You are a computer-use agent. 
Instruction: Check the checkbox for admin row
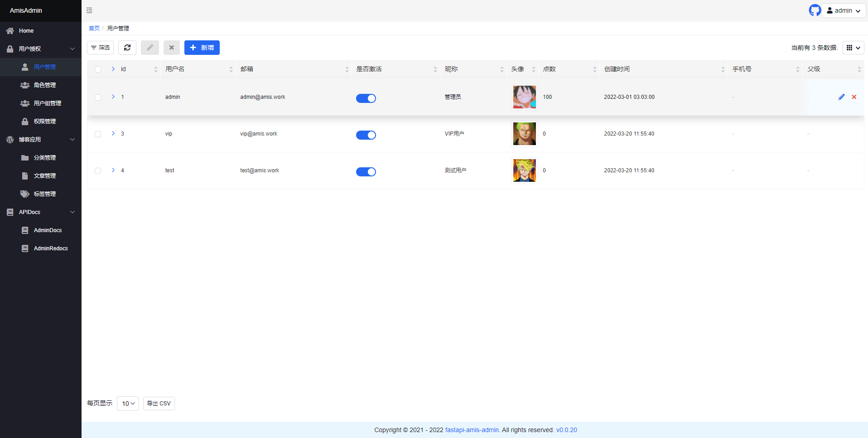tap(98, 97)
